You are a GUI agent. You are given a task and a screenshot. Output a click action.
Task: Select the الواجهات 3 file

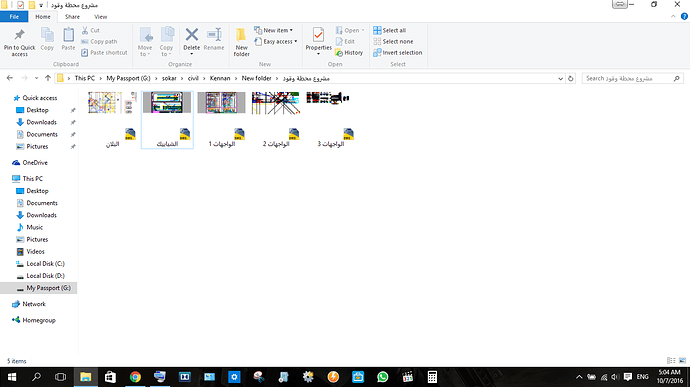point(330,120)
